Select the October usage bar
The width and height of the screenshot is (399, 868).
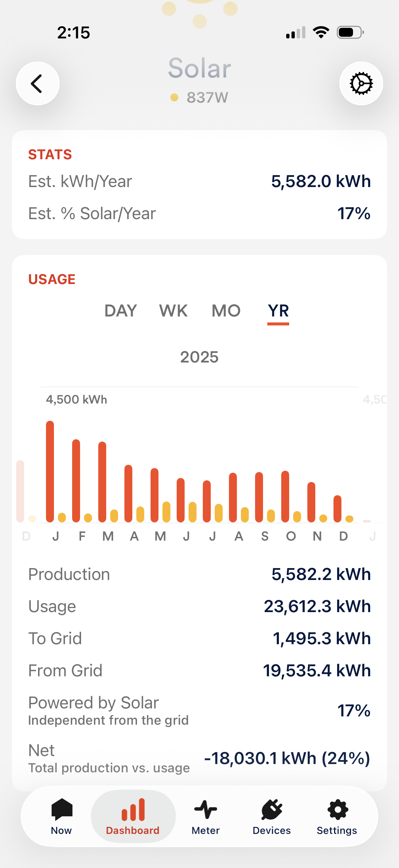(285, 496)
